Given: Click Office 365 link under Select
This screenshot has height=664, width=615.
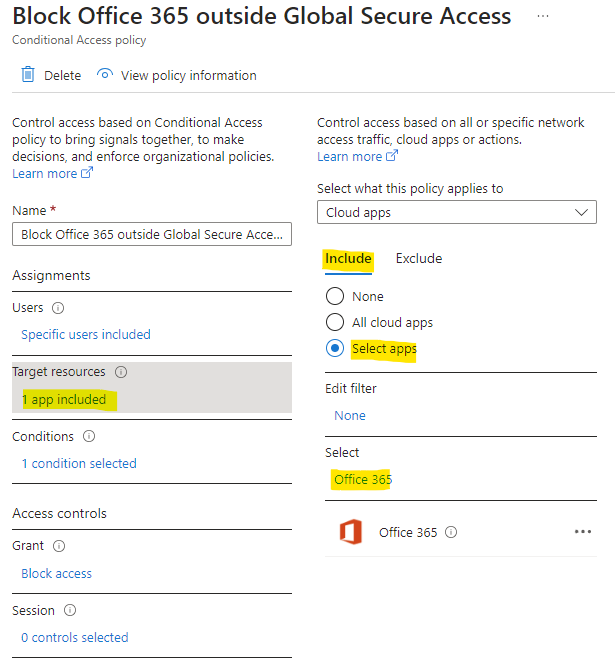Looking at the screenshot, I should tap(363, 479).
